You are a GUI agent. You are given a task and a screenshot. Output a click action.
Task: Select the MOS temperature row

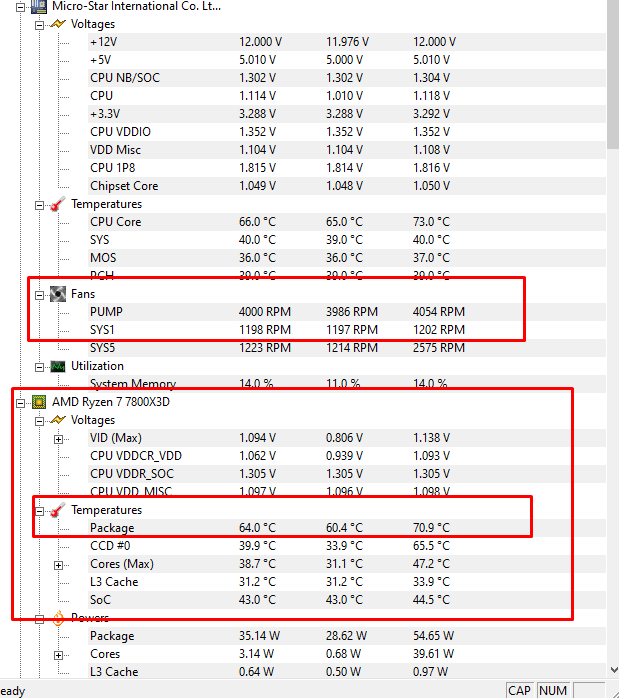347,258
